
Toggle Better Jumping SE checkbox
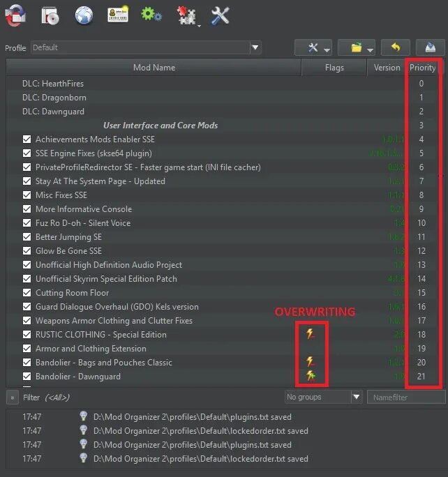(x=27, y=236)
